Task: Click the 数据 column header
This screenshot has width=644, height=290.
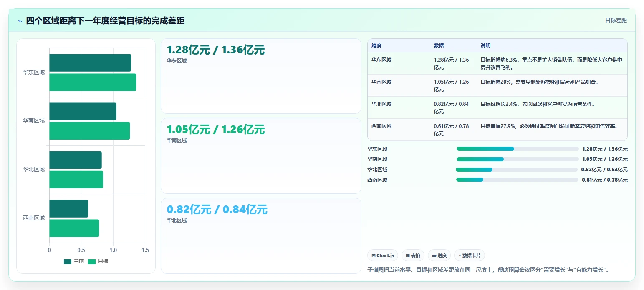Action: tap(439, 46)
